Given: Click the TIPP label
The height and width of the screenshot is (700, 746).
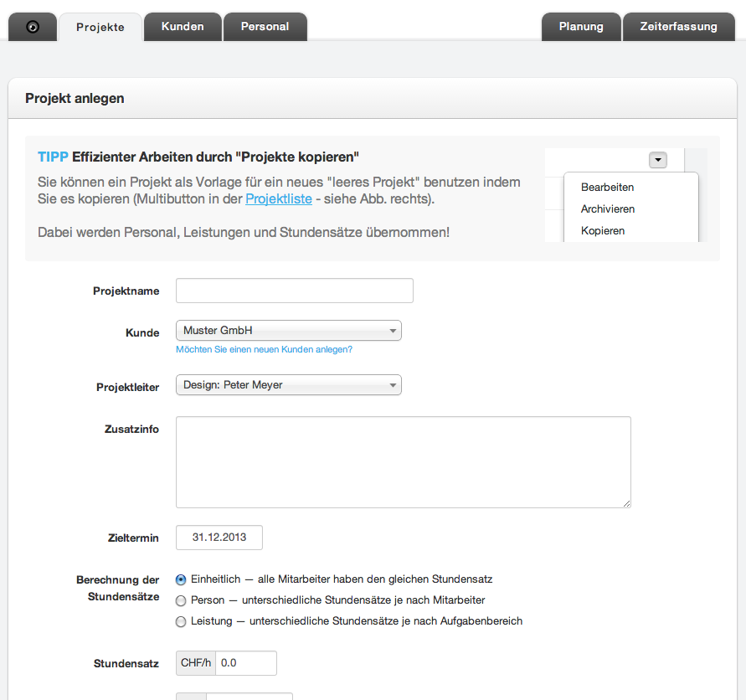Looking at the screenshot, I should [53, 157].
